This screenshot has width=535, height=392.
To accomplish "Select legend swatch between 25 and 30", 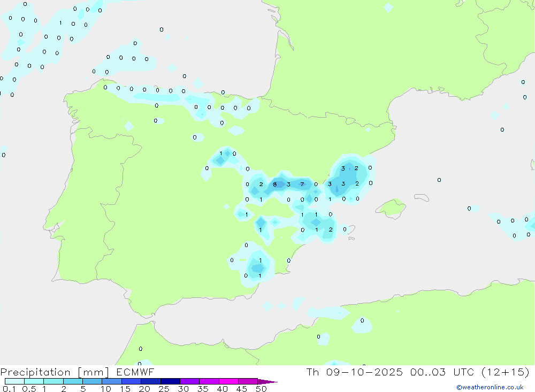I will tap(170, 381).
